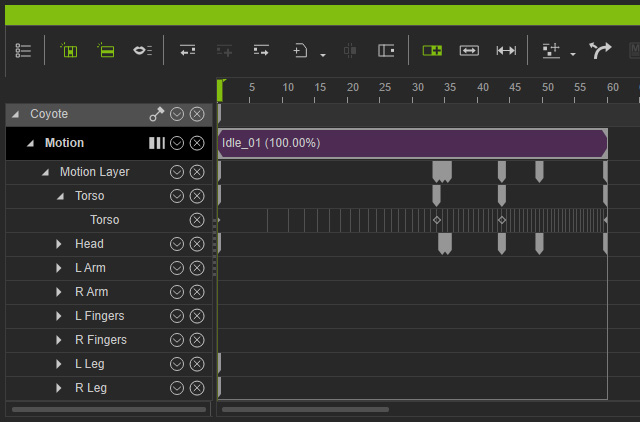Click the curved arrow transition icon
This screenshot has height=422, width=640.
[x=600, y=51]
